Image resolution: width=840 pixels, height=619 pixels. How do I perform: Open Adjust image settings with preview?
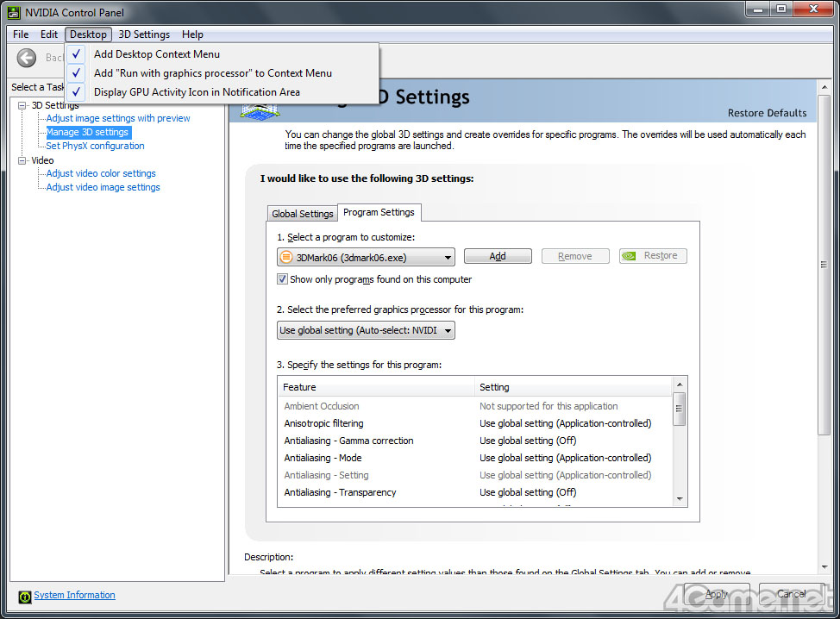coord(118,118)
